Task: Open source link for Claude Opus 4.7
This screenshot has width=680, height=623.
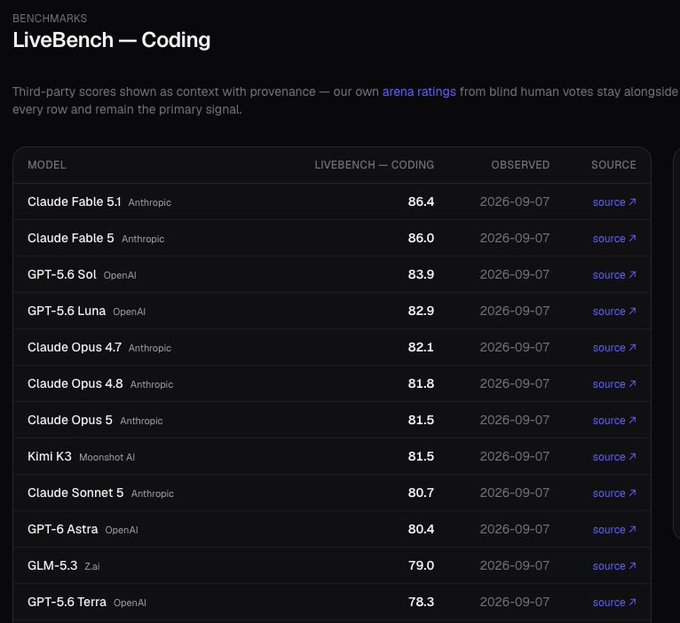Action: coord(614,348)
